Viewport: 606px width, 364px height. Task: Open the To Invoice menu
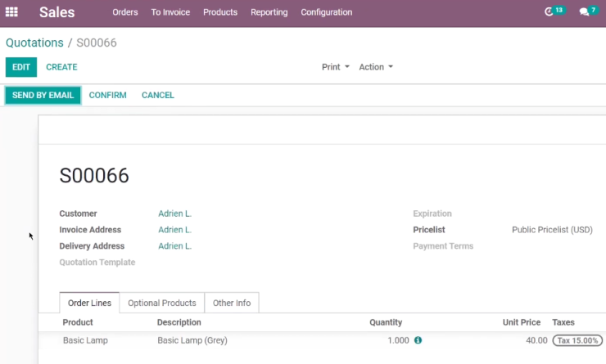[170, 12]
